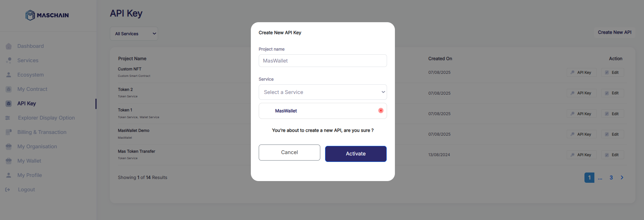The height and width of the screenshot is (220, 644).
Task: Click Edit for the Custom NFT project
Action: (x=613, y=72)
